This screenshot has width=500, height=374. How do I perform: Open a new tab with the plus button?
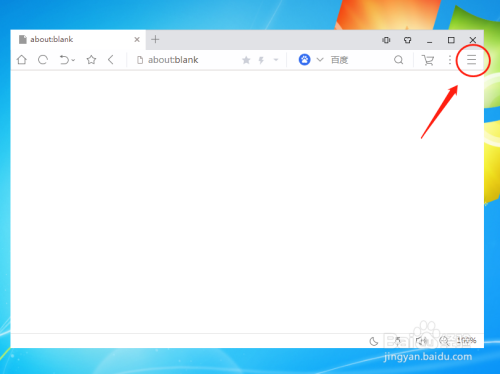click(155, 39)
